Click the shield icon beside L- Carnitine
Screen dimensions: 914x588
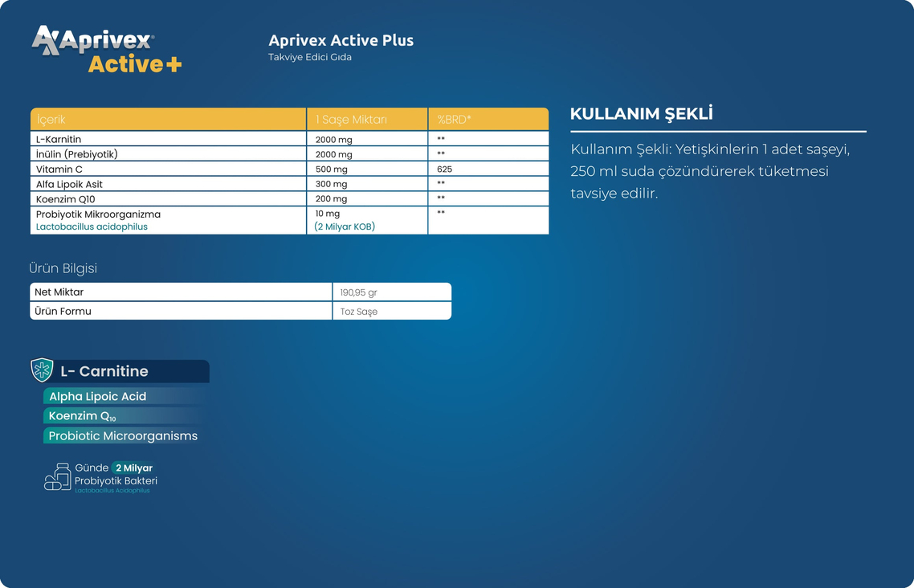pos(42,370)
